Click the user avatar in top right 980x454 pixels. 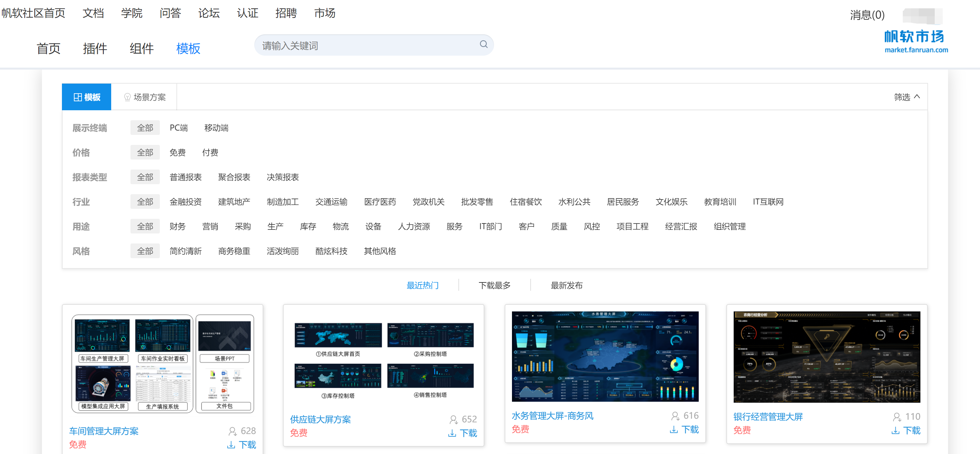[x=922, y=16]
